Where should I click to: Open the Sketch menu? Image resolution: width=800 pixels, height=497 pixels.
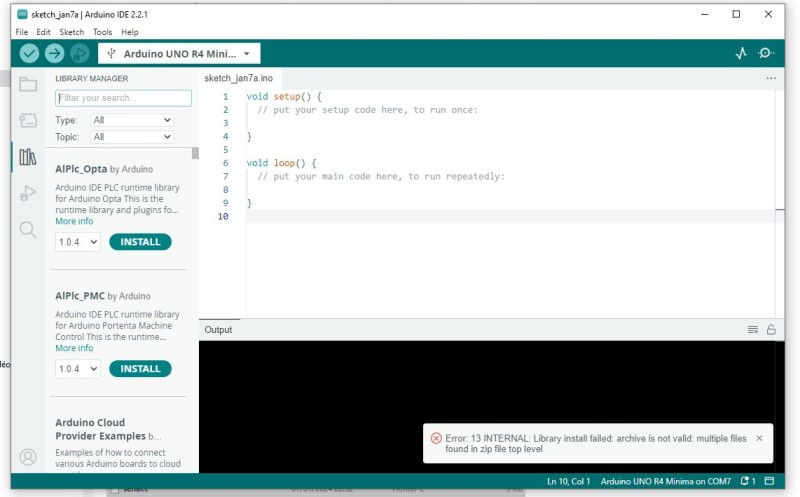point(71,32)
